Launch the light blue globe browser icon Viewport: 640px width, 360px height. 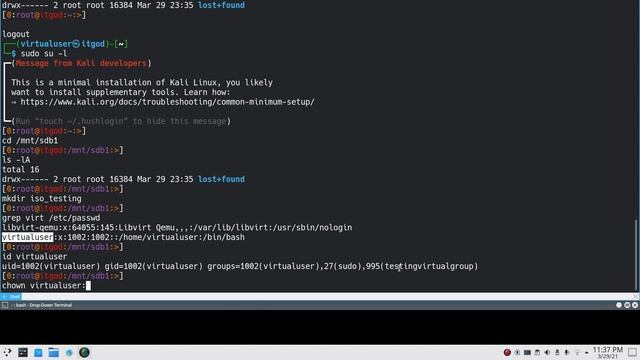point(69,352)
